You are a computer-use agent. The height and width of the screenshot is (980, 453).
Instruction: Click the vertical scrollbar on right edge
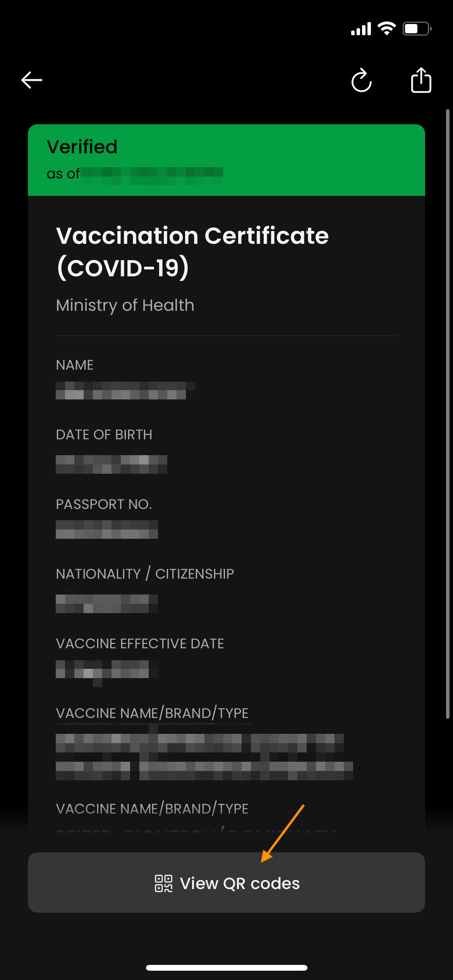448,414
